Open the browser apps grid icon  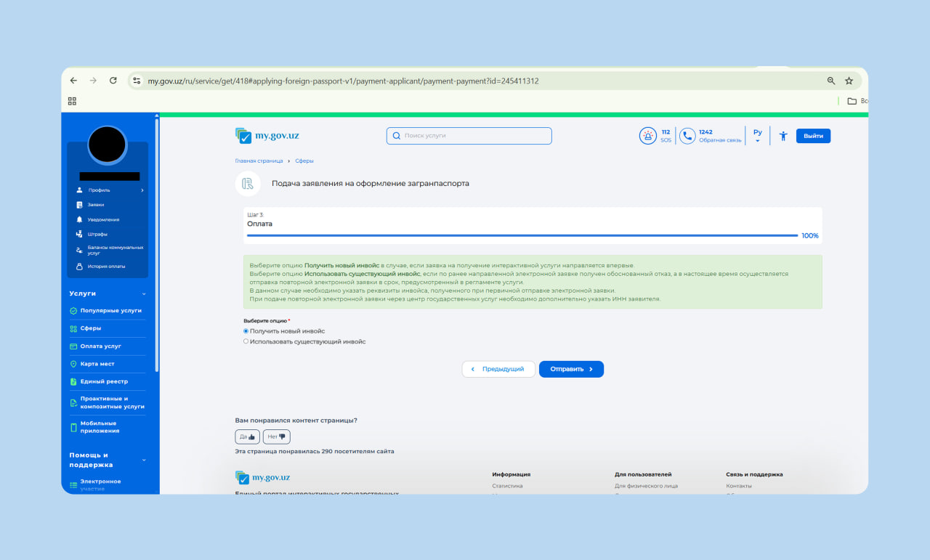(x=72, y=101)
